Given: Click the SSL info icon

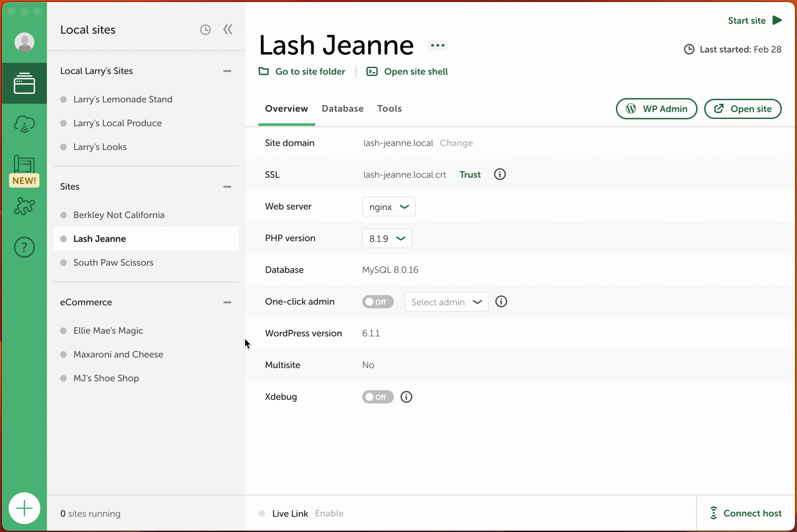Looking at the screenshot, I should (x=500, y=174).
